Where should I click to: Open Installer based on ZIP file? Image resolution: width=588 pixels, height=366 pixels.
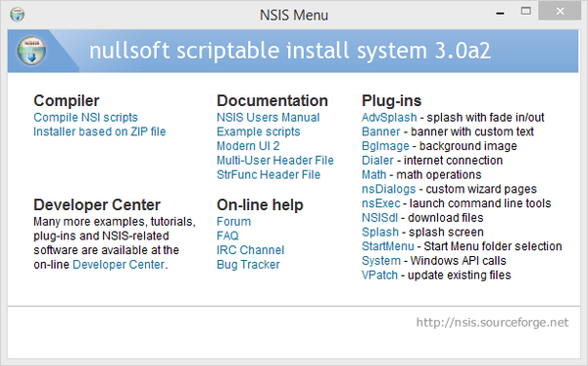click(x=99, y=131)
